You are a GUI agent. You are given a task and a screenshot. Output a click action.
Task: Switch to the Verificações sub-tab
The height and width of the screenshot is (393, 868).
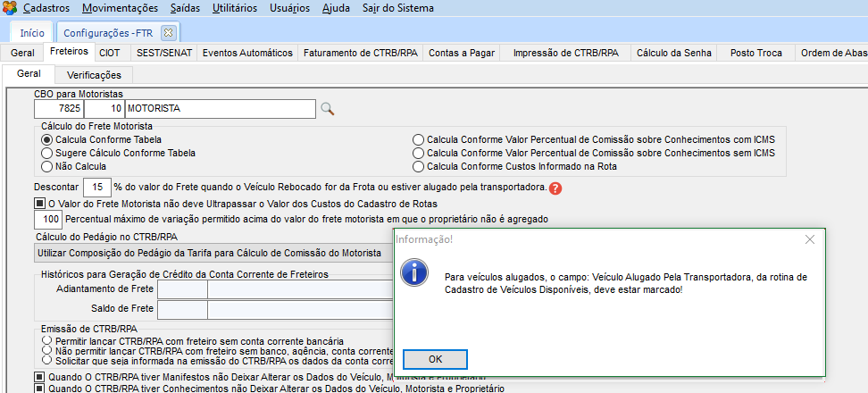tap(94, 75)
